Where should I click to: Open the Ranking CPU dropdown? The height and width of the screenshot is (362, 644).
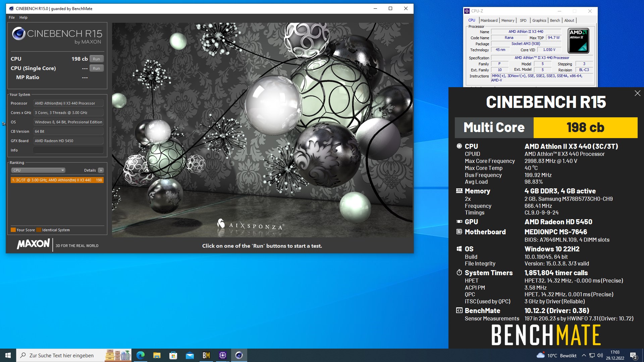click(38, 170)
